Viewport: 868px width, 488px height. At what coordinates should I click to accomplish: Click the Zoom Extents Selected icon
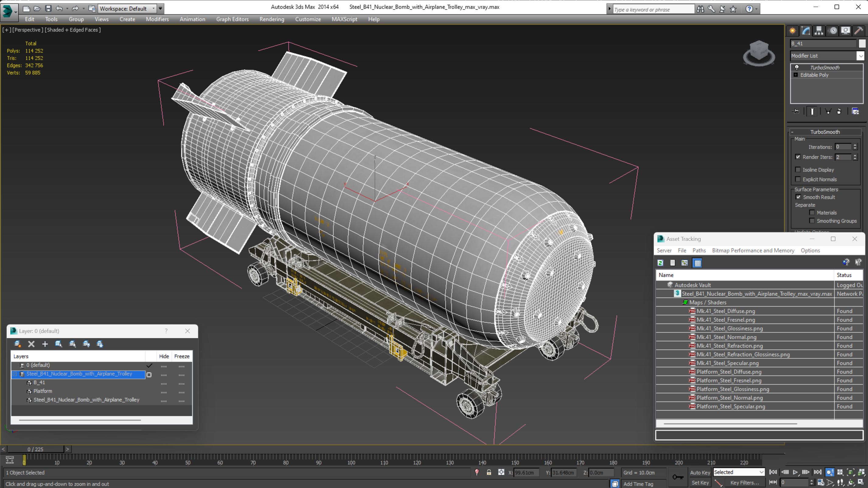coord(850,472)
